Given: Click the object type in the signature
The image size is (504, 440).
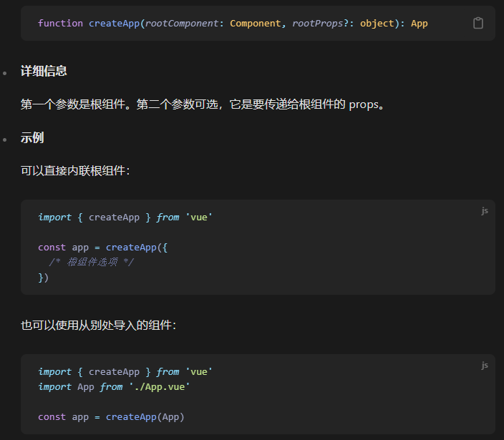Looking at the screenshot, I should click(x=377, y=24).
